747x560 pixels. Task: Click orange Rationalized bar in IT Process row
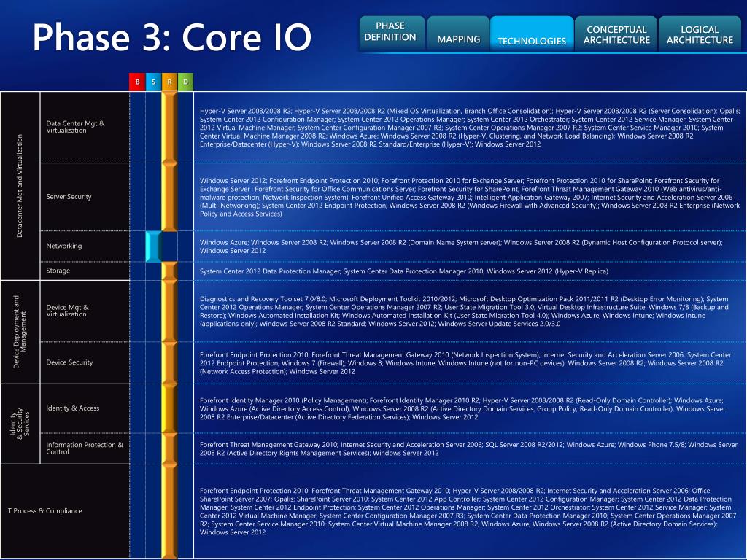(x=169, y=511)
